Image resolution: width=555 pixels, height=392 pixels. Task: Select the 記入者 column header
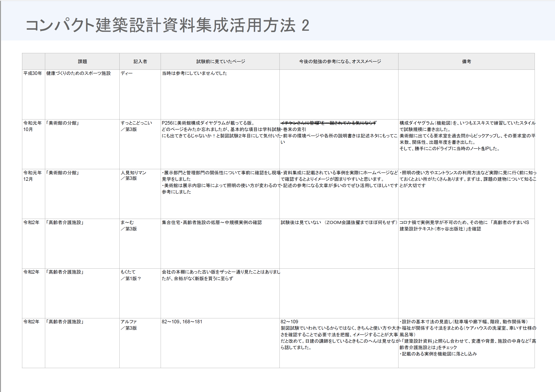[140, 62]
